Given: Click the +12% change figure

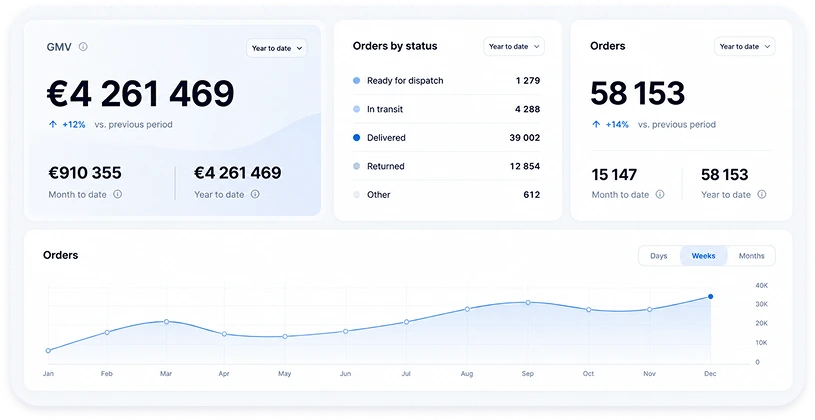Looking at the screenshot, I should click(x=74, y=124).
